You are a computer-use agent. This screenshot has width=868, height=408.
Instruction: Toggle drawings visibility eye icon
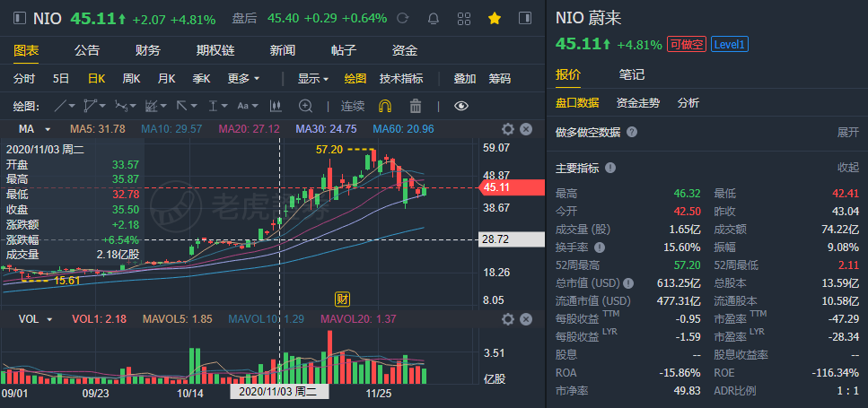point(461,106)
